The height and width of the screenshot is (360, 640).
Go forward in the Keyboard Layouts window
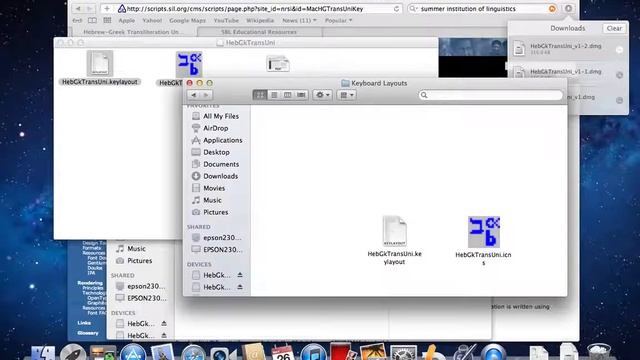pos(206,95)
